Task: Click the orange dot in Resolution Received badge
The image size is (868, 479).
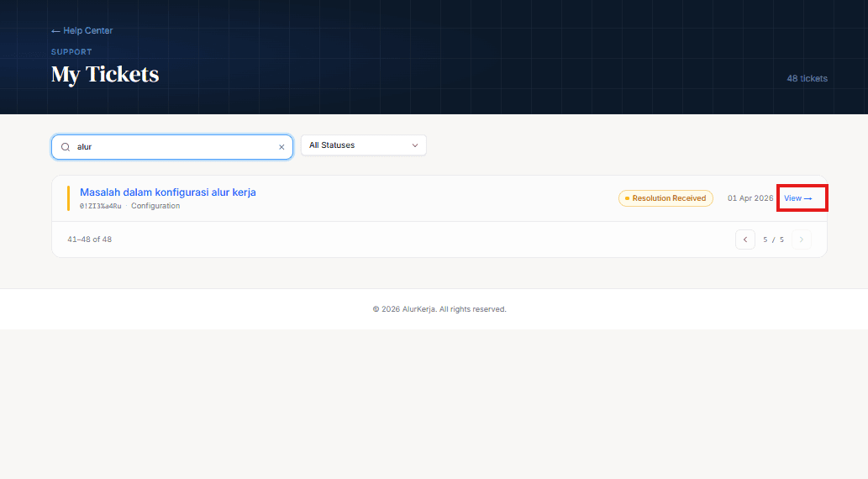Action: pos(627,198)
